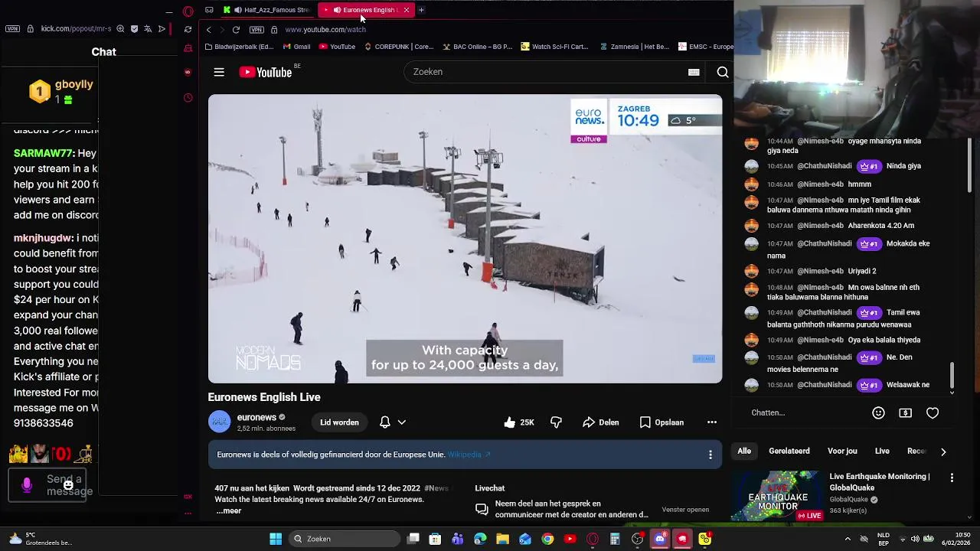The height and width of the screenshot is (551, 980).
Task: Open the three-dot more actions under the video
Action: (712, 422)
